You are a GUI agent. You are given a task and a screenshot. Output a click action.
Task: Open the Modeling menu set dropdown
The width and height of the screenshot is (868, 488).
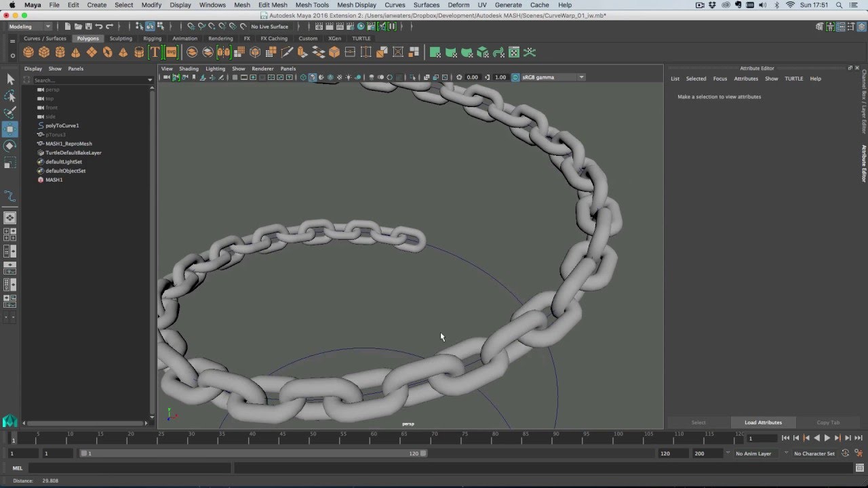30,26
